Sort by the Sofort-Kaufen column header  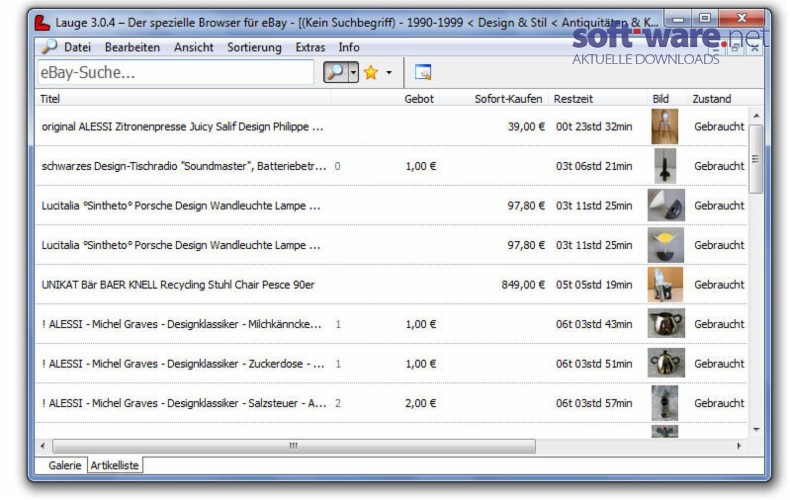508,99
